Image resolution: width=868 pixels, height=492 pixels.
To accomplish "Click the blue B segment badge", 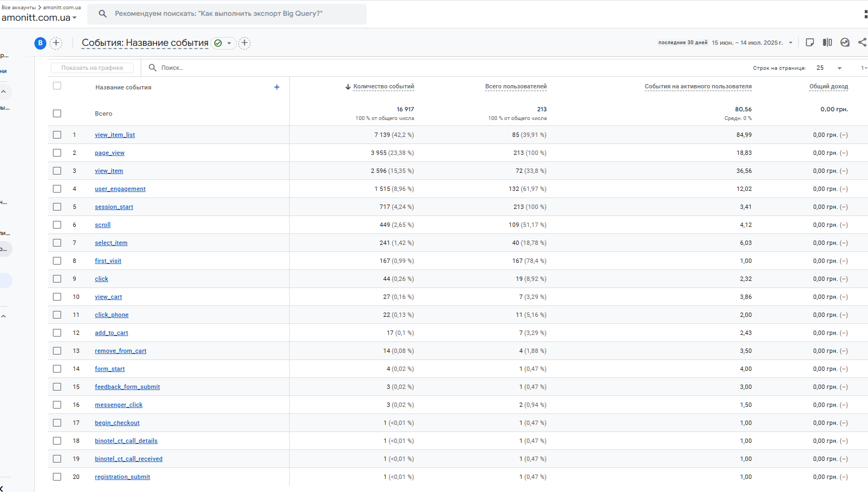I will pos(40,43).
